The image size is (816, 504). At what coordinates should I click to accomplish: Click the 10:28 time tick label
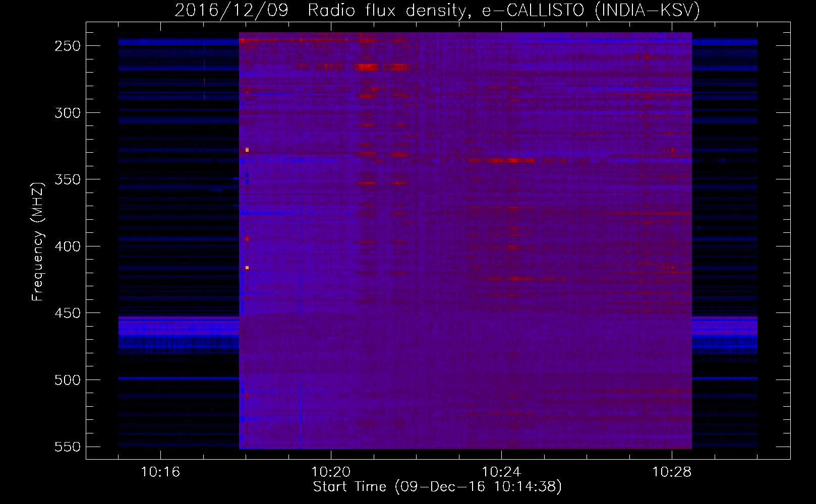click(x=672, y=472)
